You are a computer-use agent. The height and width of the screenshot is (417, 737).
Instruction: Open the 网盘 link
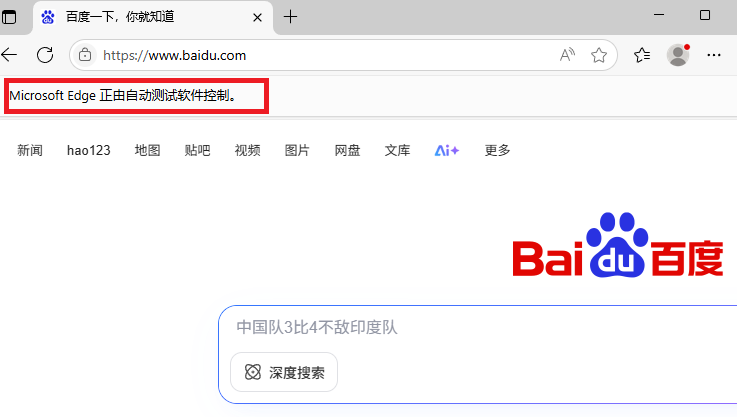pos(347,150)
